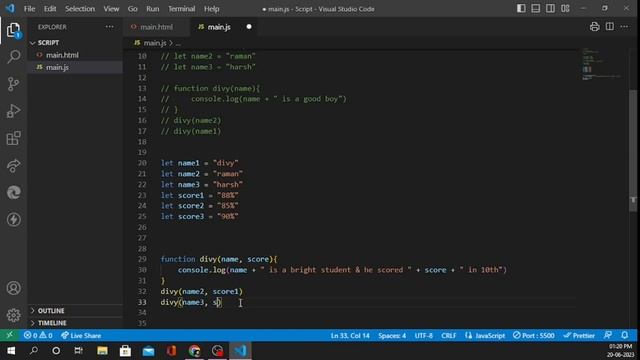Viewport: 640px width, 360px height.
Task: Click the editor vertical scrollbar
Action: tap(633, 150)
